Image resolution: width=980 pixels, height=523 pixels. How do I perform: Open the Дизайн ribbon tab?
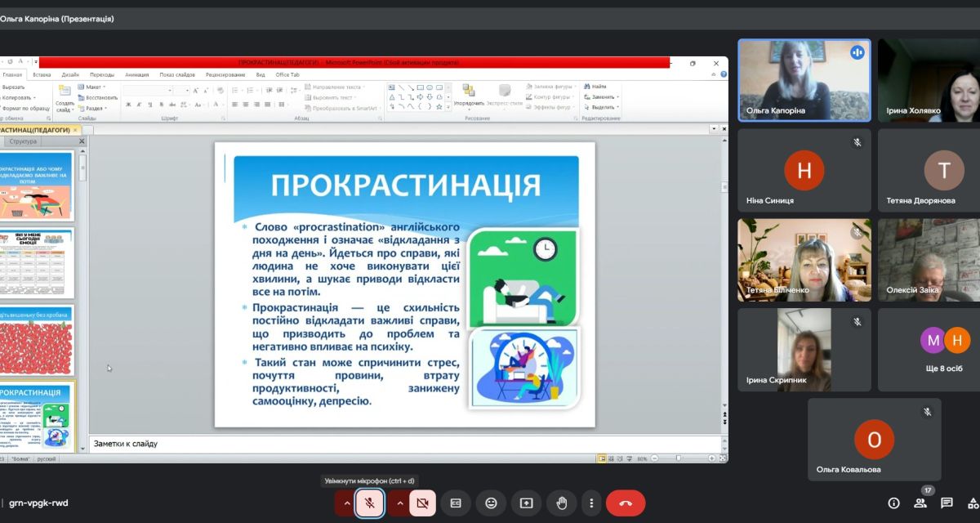[70, 74]
